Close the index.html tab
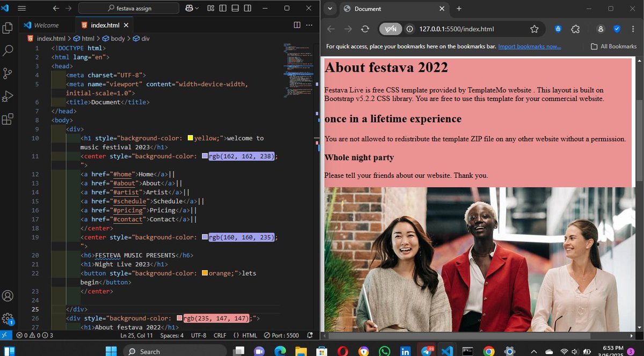Viewport: 644px width, 356px height. 126,25
